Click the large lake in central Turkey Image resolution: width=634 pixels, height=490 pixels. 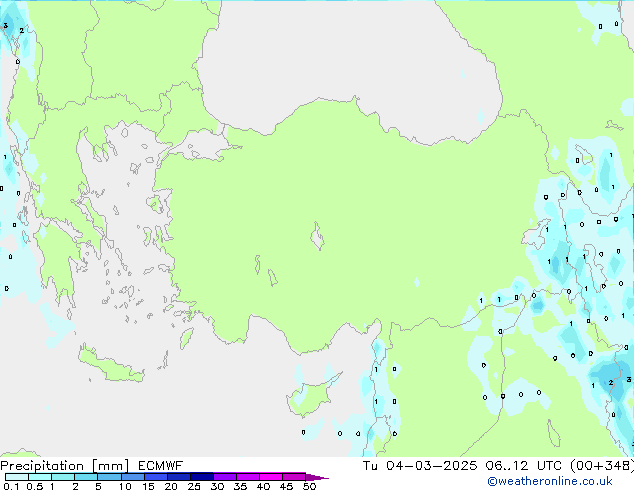[x=318, y=239]
